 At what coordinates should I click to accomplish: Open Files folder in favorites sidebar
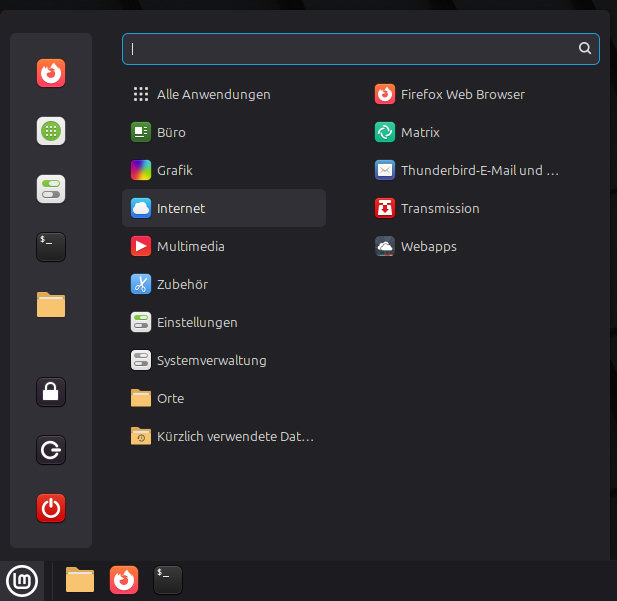tap(51, 305)
